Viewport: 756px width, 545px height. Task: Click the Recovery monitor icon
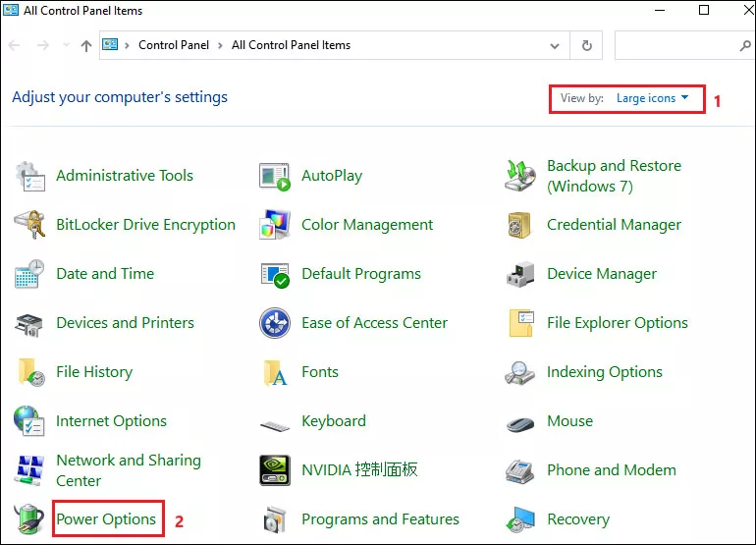point(520,519)
